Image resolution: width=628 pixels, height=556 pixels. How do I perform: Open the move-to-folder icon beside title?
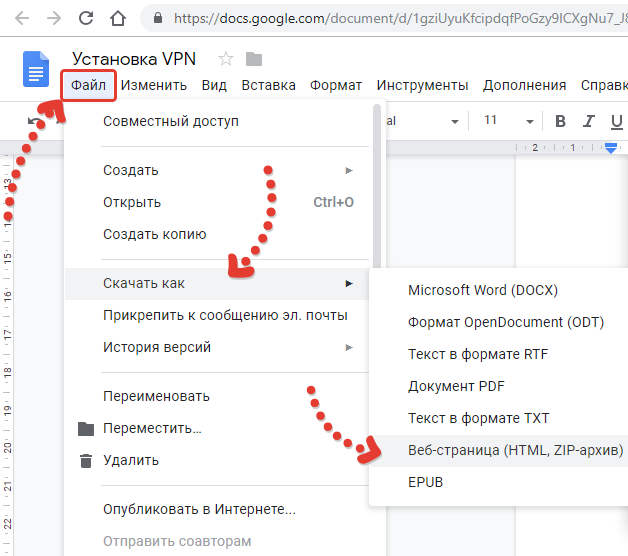[x=254, y=59]
